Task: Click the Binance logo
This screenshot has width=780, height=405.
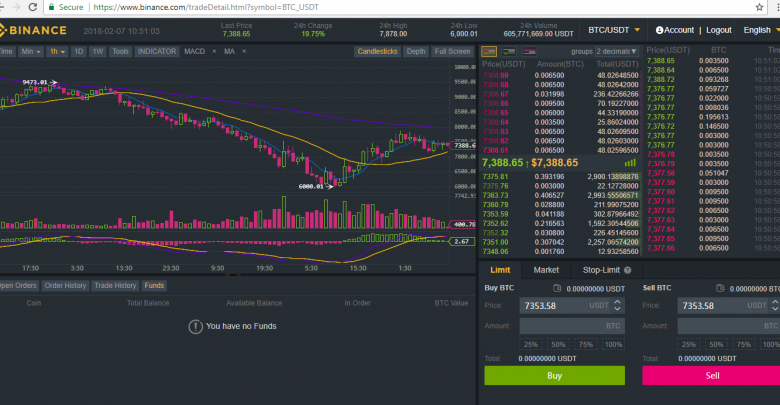Action: click(x=41, y=30)
